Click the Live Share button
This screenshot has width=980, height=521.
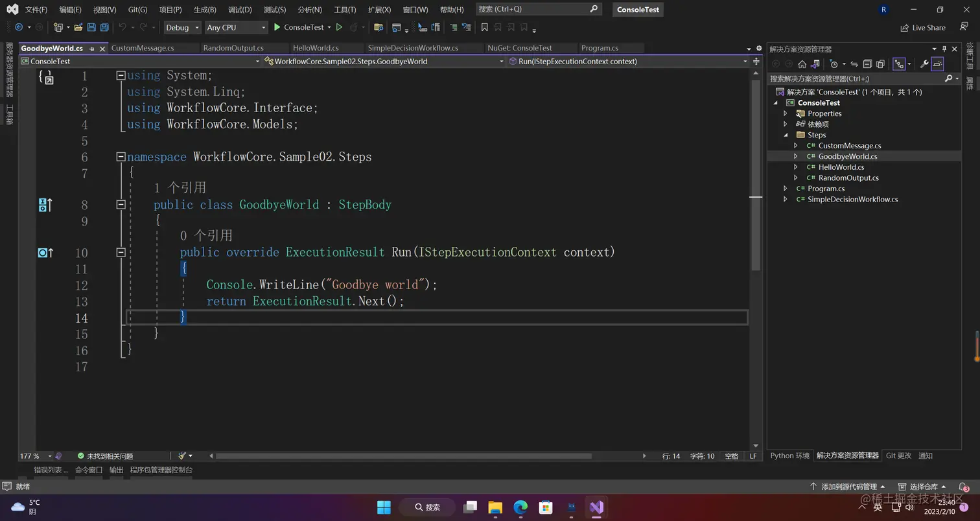923,28
